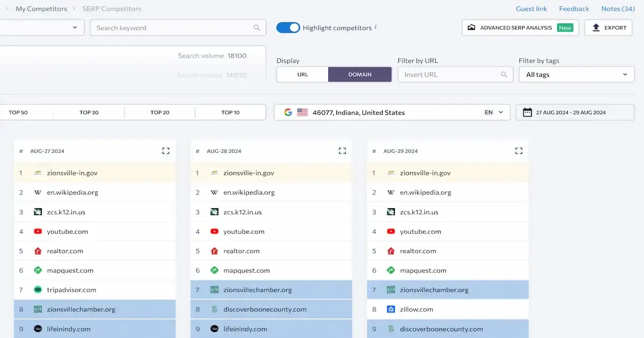Click YouTube favicon in AUG-29 column
644x338 pixels.
click(391, 231)
